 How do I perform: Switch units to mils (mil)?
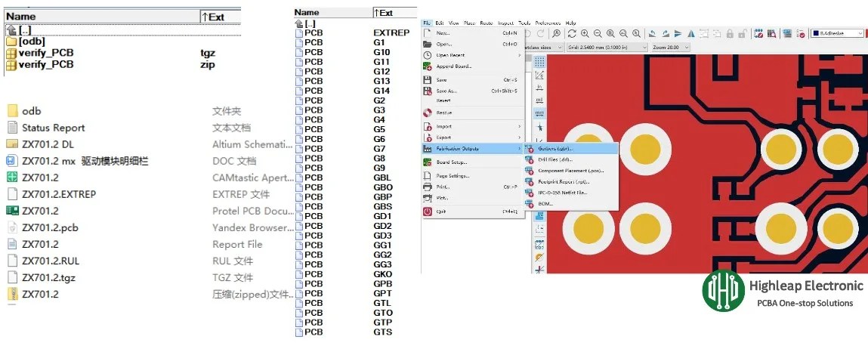[539, 100]
